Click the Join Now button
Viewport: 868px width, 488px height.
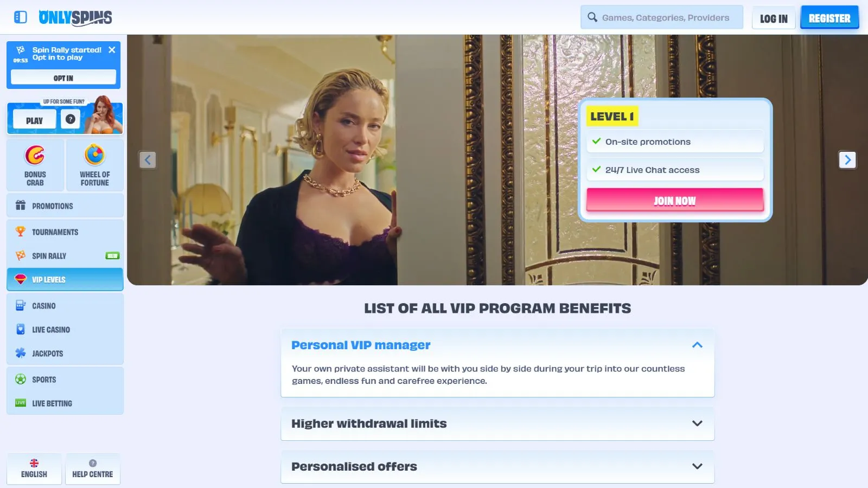tap(675, 201)
